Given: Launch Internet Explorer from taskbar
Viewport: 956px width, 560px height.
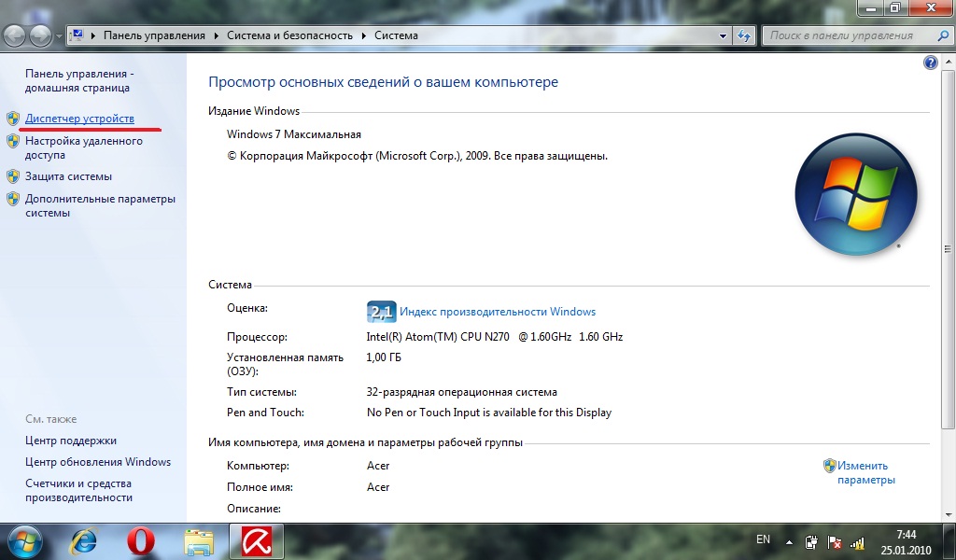Looking at the screenshot, I should (x=84, y=541).
